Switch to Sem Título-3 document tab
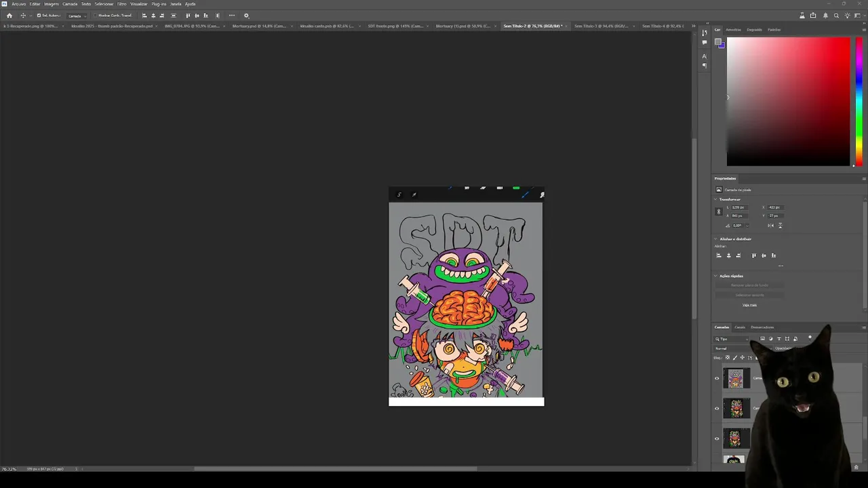 point(600,26)
